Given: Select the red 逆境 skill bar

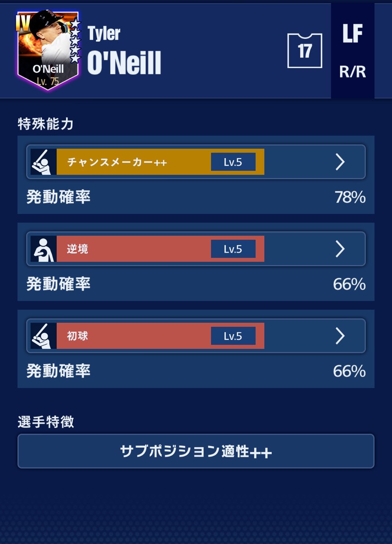Looking at the screenshot, I should pos(160,249).
